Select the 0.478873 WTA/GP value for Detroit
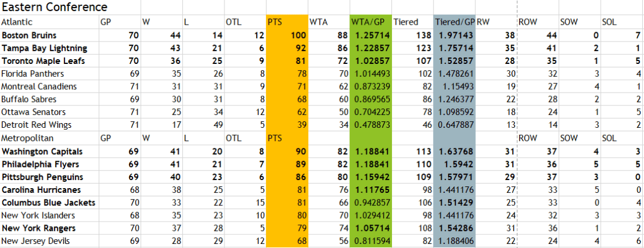Viewport: 644px width, 248px height. 370,125
